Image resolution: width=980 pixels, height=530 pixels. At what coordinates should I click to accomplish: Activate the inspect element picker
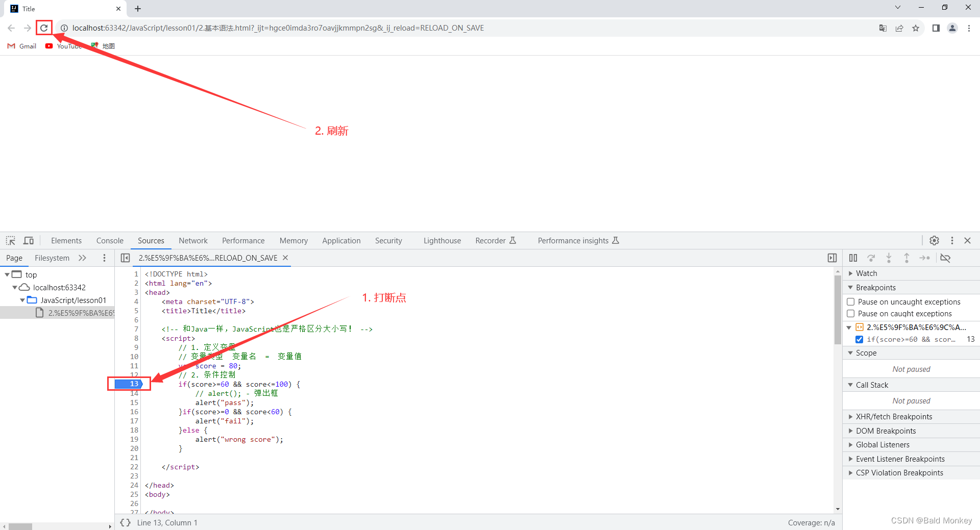point(11,240)
